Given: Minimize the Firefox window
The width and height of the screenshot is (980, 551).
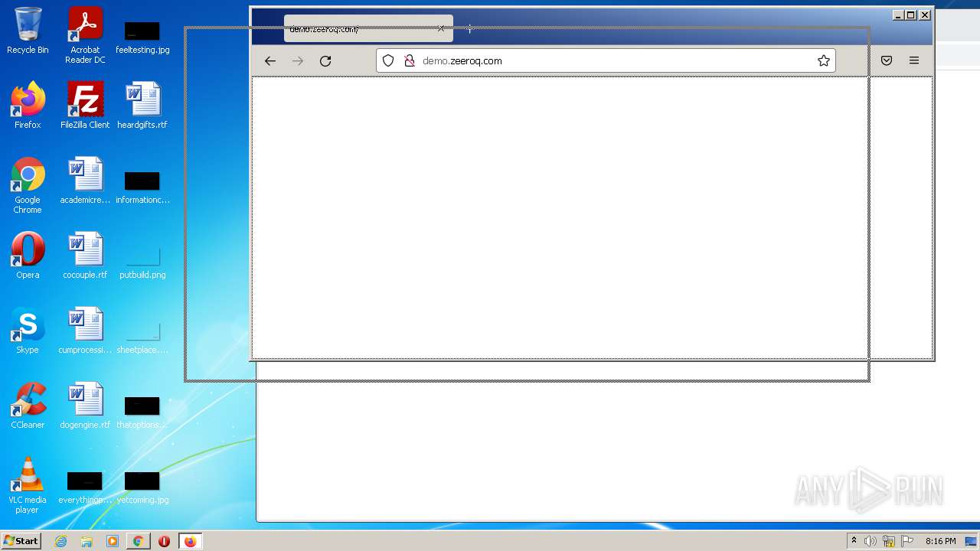Looking at the screenshot, I should click(x=899, y=15).
